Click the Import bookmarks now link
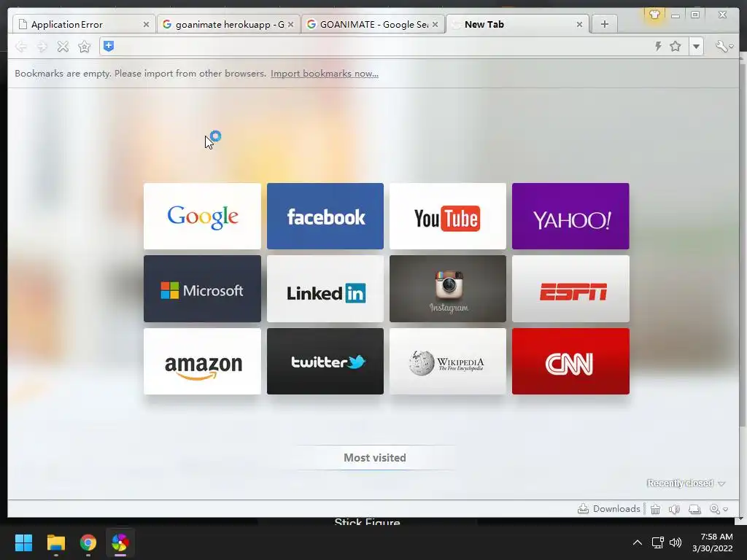Screen dimensions: 747x560 pos(325,74)
